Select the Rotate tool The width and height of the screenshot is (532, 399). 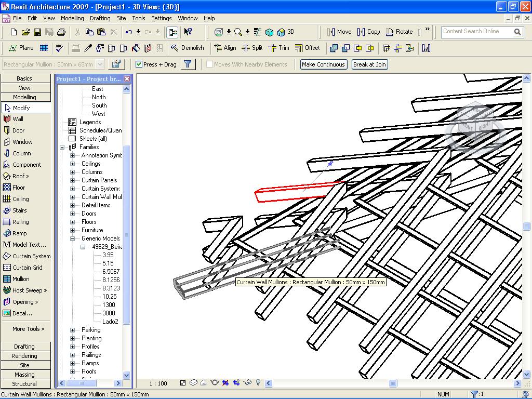[x=399, y=32]
